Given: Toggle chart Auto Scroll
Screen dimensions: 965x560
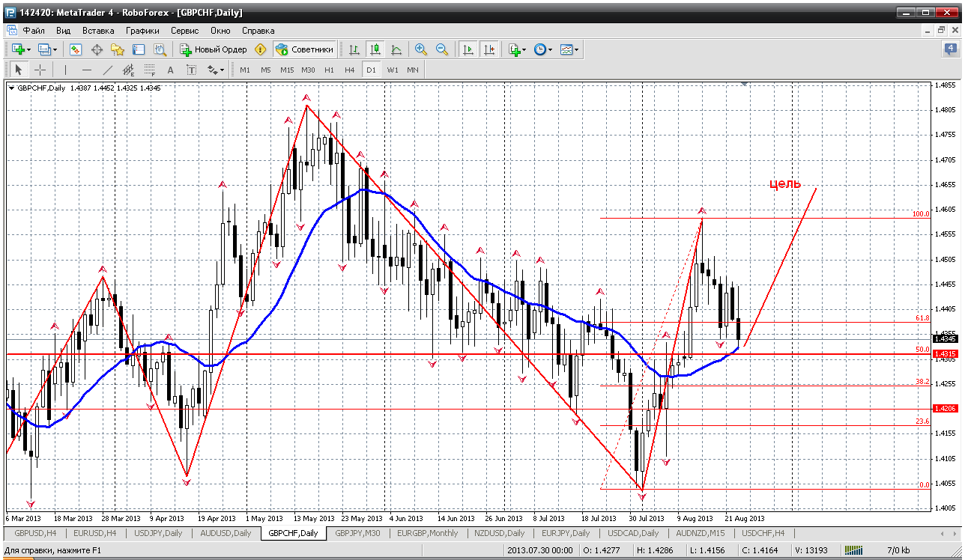Looking at the screenshot, I should [468, 49].
